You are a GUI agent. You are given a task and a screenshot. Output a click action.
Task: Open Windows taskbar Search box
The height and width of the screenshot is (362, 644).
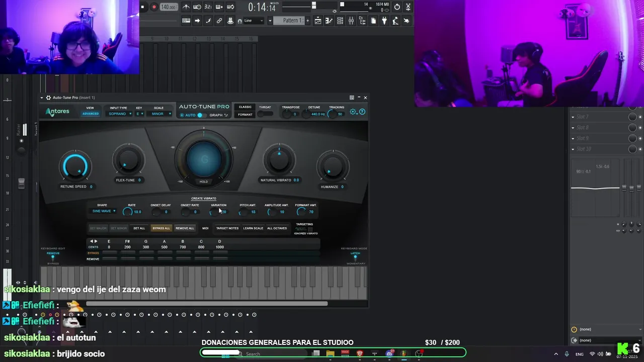272,353
